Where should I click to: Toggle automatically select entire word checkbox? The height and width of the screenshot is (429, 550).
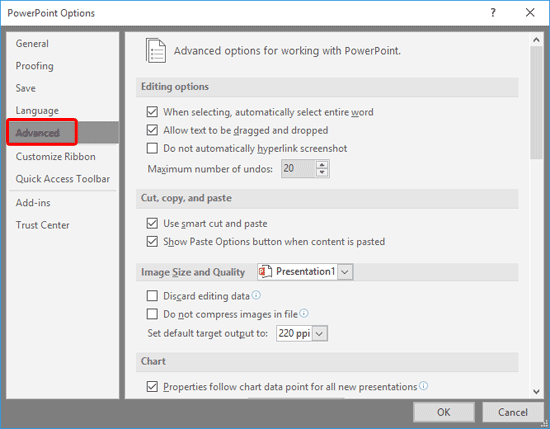point(152,112)
